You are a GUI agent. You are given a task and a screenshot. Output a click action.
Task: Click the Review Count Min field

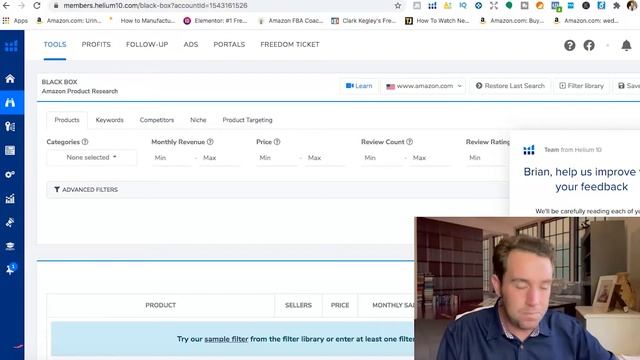coord(382,158)
